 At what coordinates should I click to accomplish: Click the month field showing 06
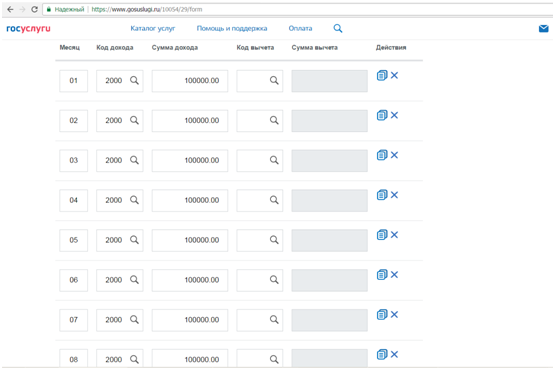click(74, 280)
